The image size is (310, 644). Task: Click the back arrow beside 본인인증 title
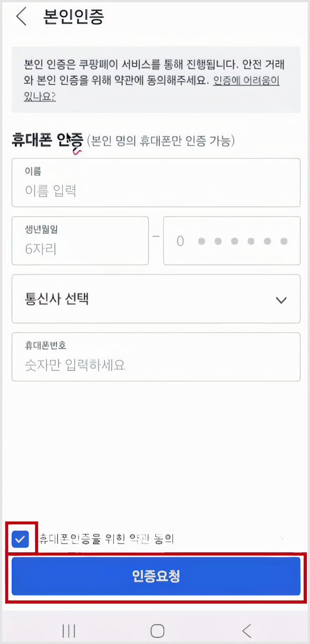tap(20, 17)
